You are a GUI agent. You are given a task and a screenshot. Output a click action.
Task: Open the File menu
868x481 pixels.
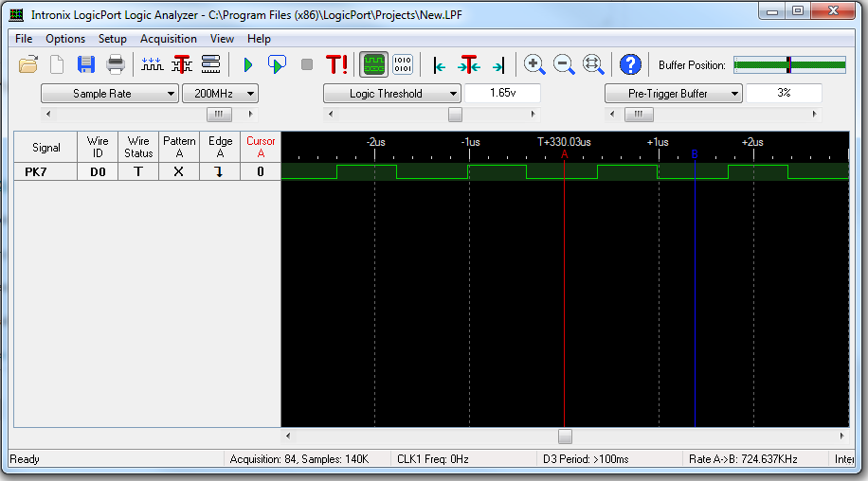point(24,39)
